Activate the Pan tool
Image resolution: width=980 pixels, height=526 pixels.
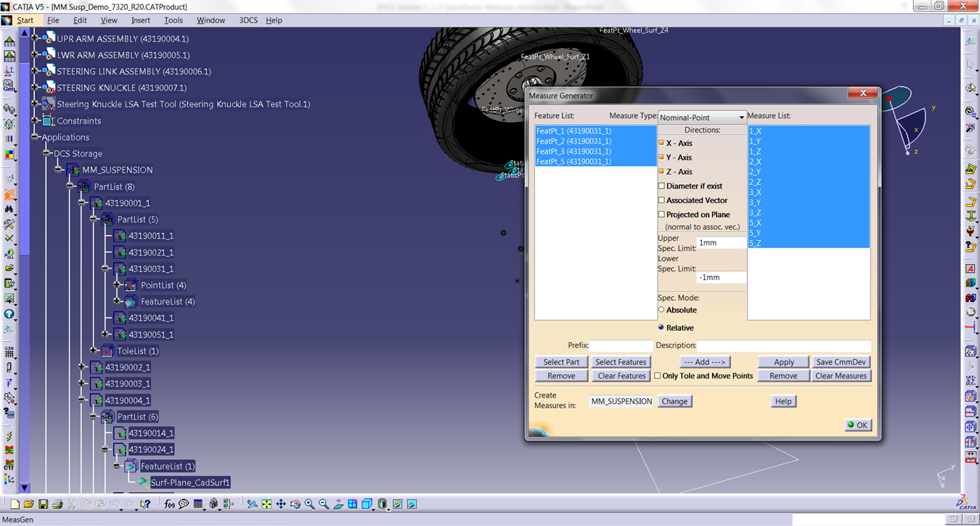point(281,504)
